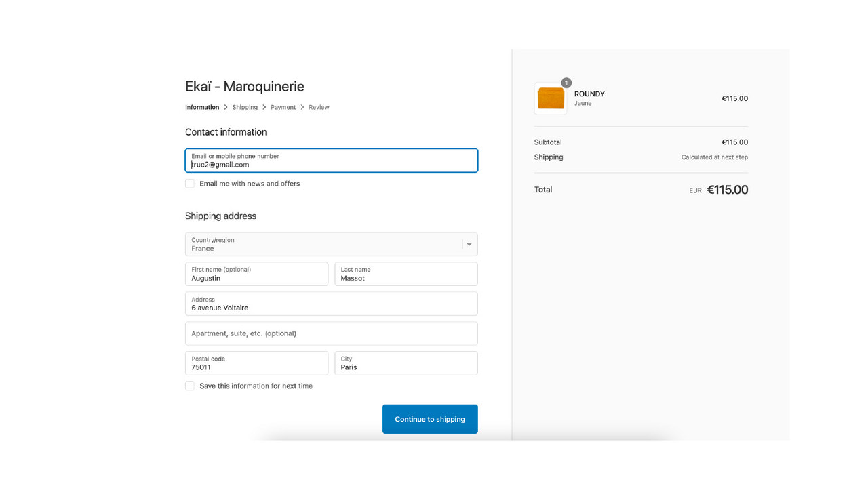The width and height of the screenshot is (868, 488).
Task: Open Ekaï - Maroquinerie store title link
Action: coord(245,87)
